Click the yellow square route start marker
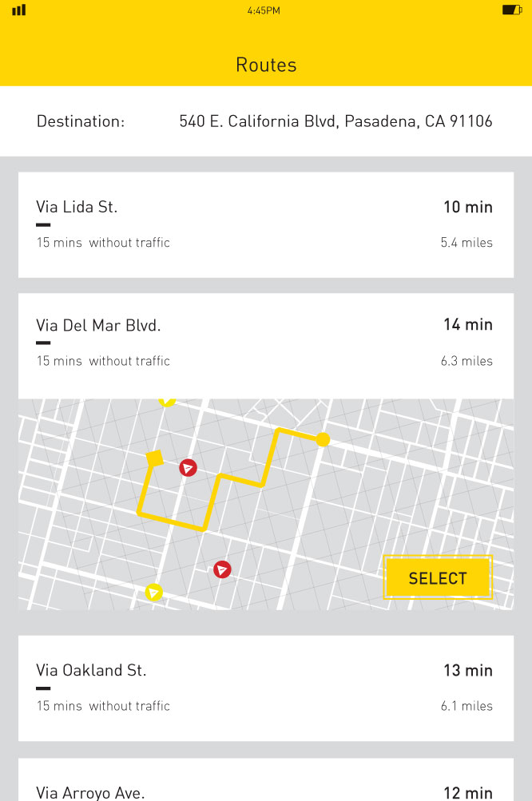The image size is (532, 801). tap(155, 458)
